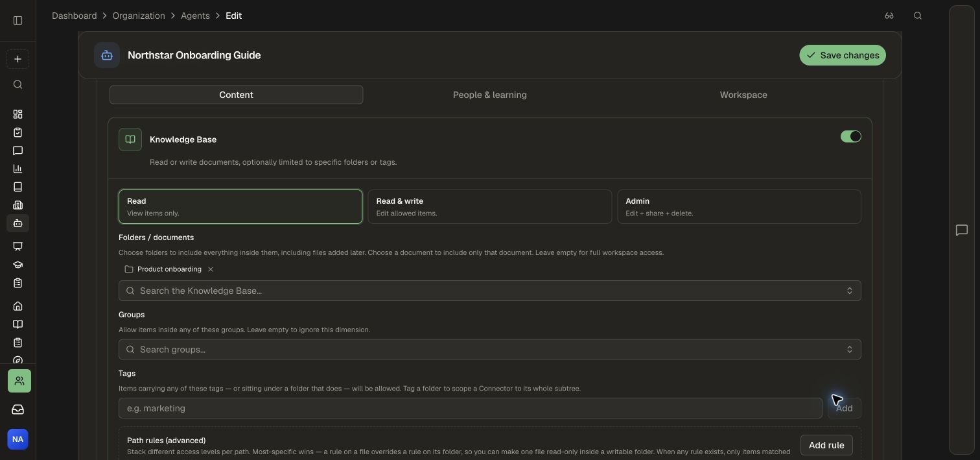Open the inbox tray icon
This screenshot has width=980, height=460.
(18, 409)
